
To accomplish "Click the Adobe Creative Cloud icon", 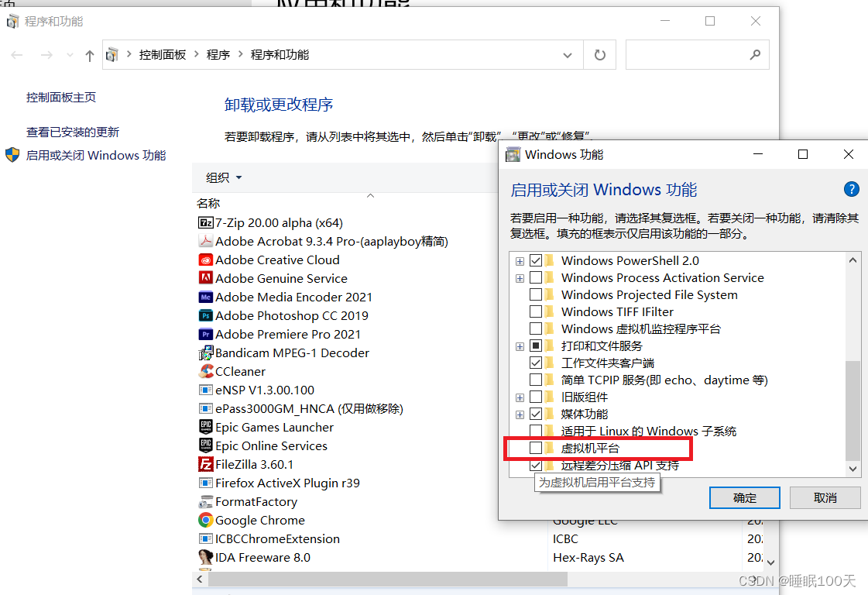I will click(205, 260).
